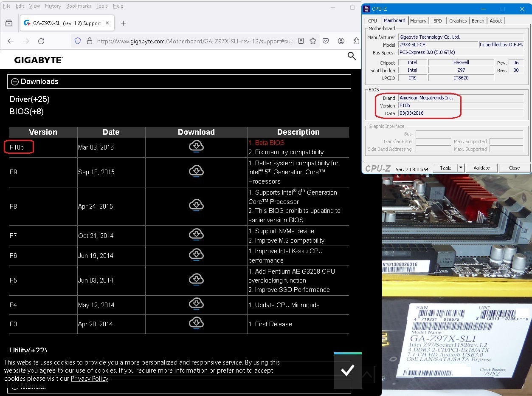Expand the Manual section
Viewport: 532px width, 396px height.
click(x=179, y=386)
